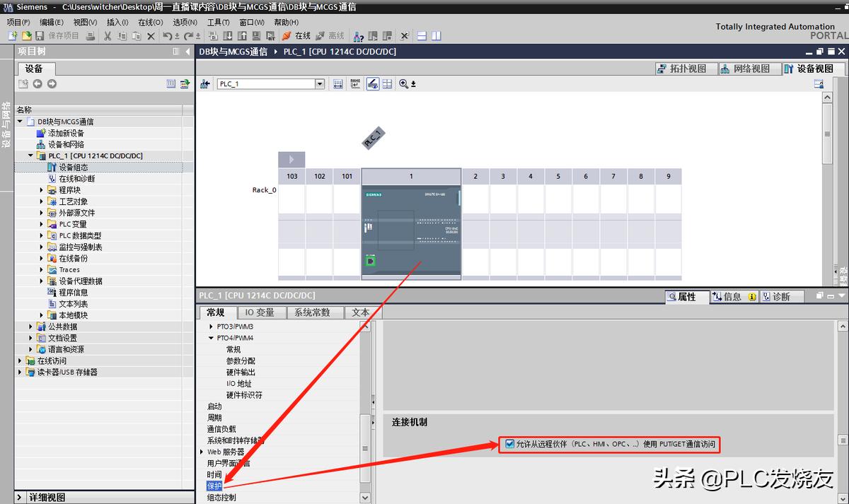Expand PTO3/PWM3 in properties navigation

point(211,327)
